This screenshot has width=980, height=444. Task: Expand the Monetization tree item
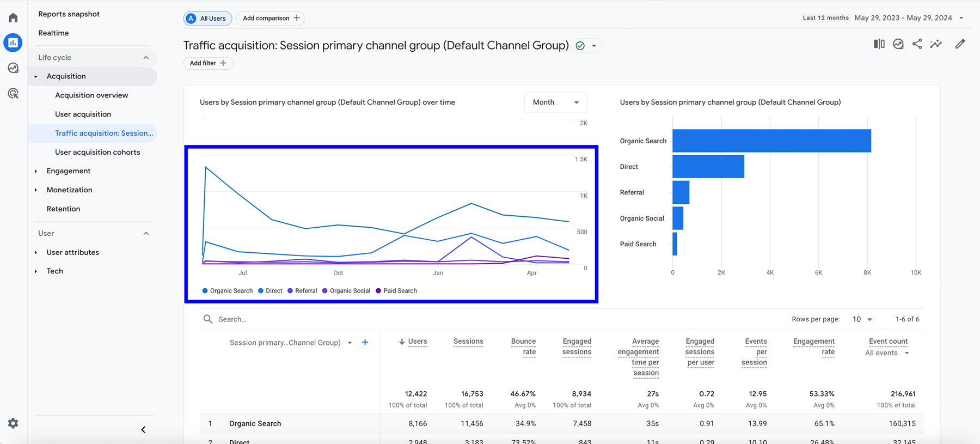(x=36, y=190)
